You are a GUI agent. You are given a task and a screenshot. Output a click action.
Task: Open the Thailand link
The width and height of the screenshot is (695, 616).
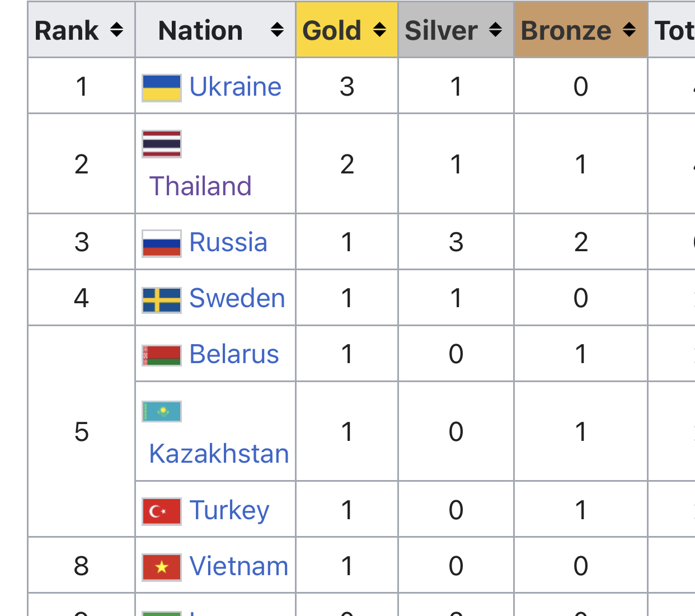tap(200, 186)
